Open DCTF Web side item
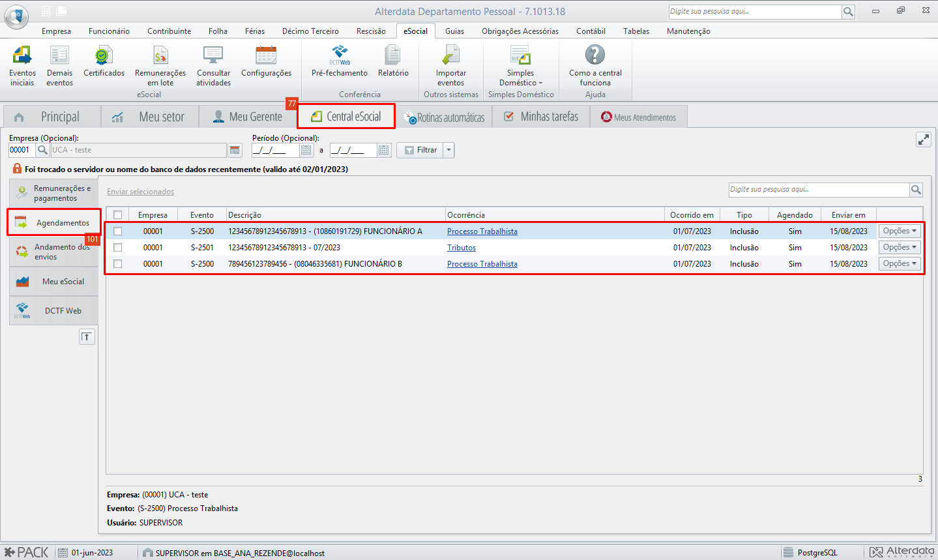This screenshot has height=560, width=938. click(53, 311)
